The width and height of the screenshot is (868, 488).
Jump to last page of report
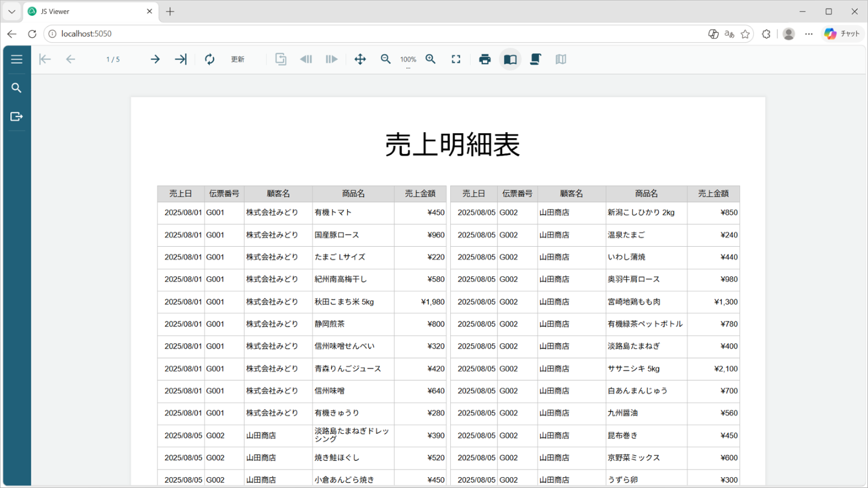(x=180, y=59)
